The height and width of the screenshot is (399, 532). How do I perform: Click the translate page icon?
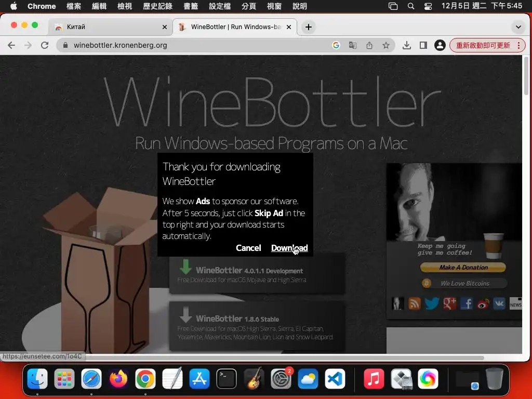[353, 45]
